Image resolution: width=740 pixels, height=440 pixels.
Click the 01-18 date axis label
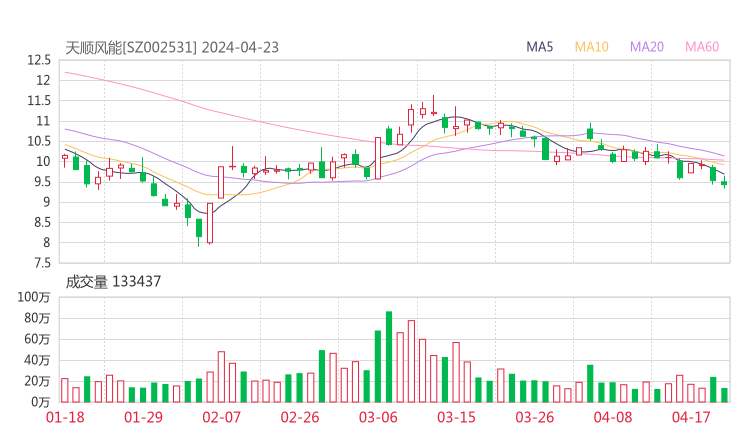(x=65, y=417)
